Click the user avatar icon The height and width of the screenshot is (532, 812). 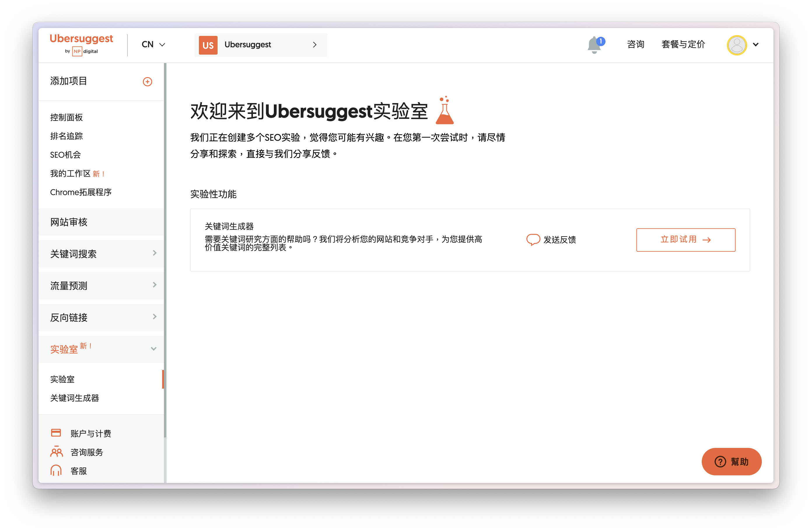coord(736,45)
